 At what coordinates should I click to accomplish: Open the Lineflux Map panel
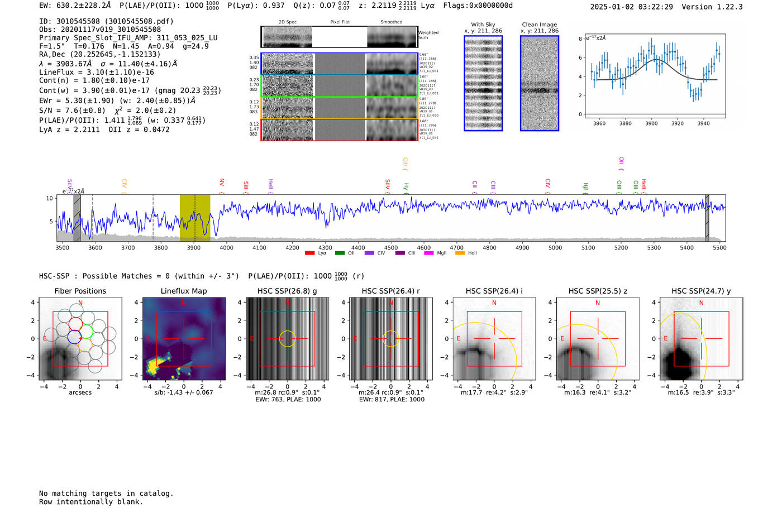184,339
